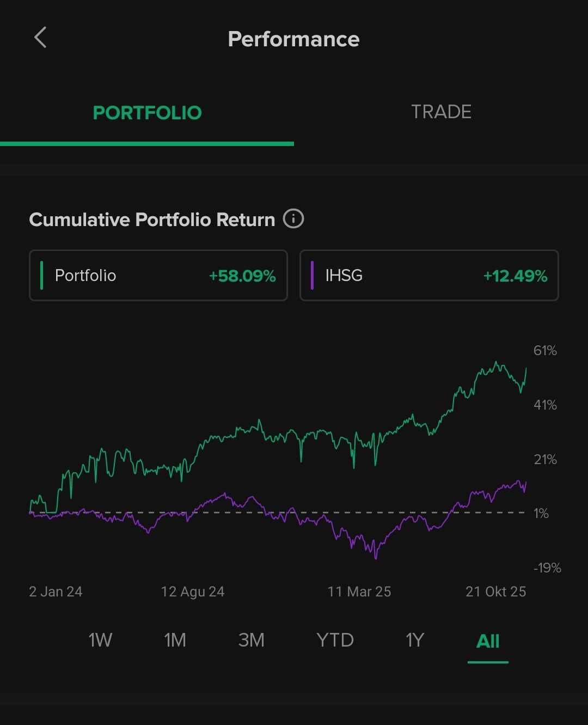The width and height of the screenshot is (588, 725).
Task: Tap the 21 Okt 25 date label
Action: 495,592
